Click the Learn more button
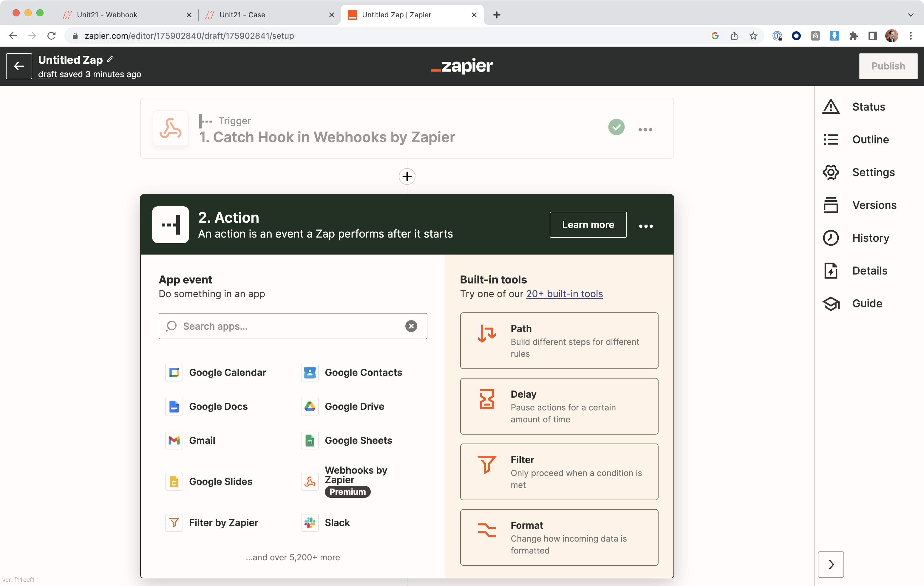Viewport: 924px width, 586px height. click(588, 225)
